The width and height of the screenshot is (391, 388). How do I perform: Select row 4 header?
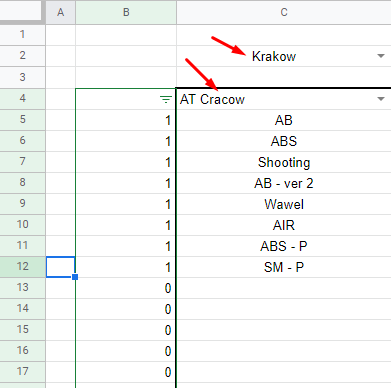coord(22,99)
